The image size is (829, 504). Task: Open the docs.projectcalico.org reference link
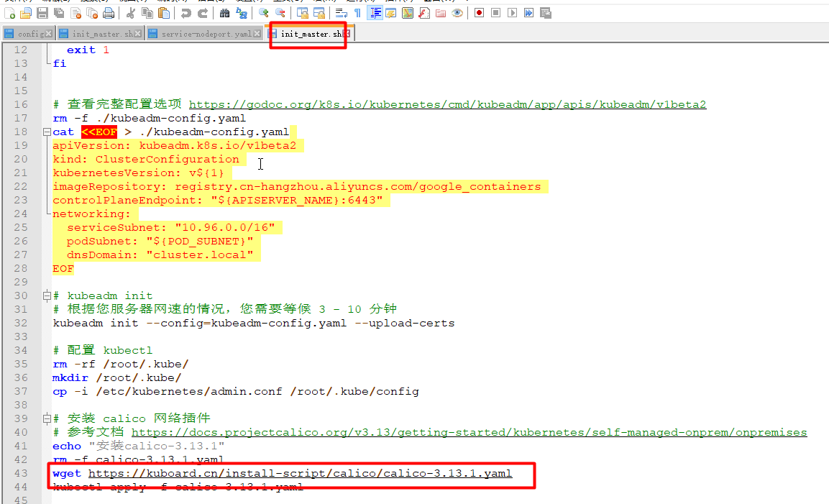469,432
